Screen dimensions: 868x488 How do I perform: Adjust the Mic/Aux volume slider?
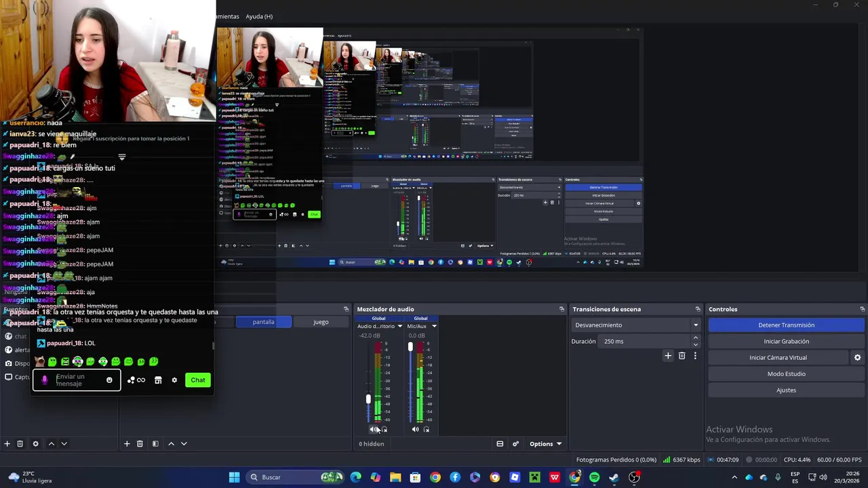(x=410, y=347)
